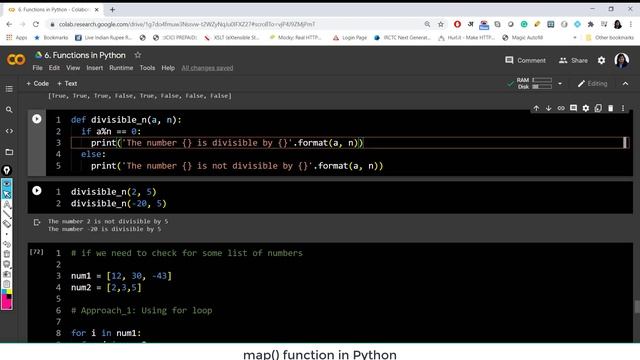
Task: Select the arrow pointer annotation tool
Action: (x=7, y=194)
